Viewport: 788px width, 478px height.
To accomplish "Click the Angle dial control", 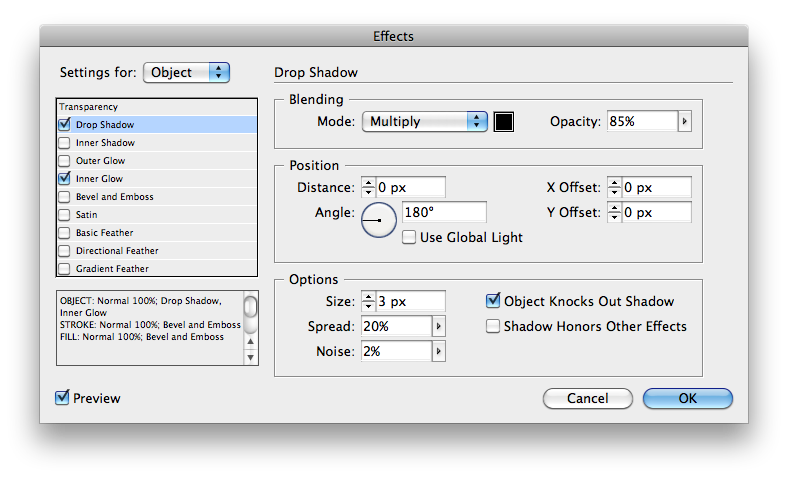I will coord(379,220).
